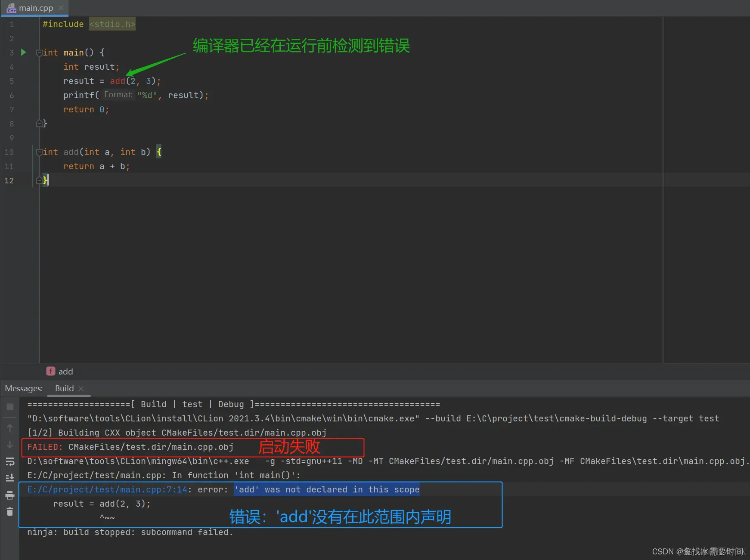The width and height of the screenshot is (750, 560).
Task: Click the highlighted 'add' was not declared message
Action: 327,489
